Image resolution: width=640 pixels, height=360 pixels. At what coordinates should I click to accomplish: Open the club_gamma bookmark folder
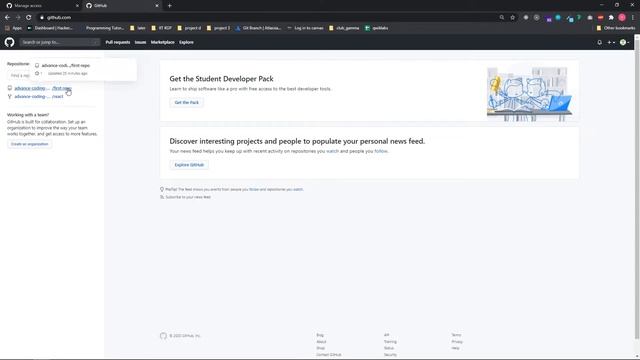click(x=344, y=28)
